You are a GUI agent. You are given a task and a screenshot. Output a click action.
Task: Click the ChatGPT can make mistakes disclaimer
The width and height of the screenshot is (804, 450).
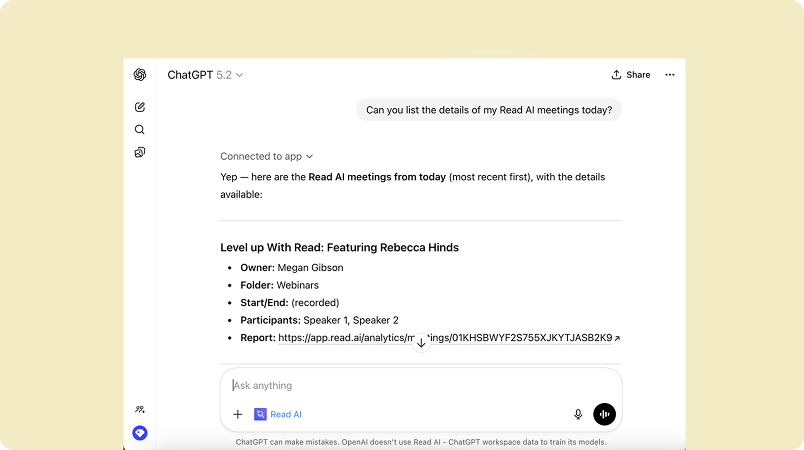coord(420,442)
